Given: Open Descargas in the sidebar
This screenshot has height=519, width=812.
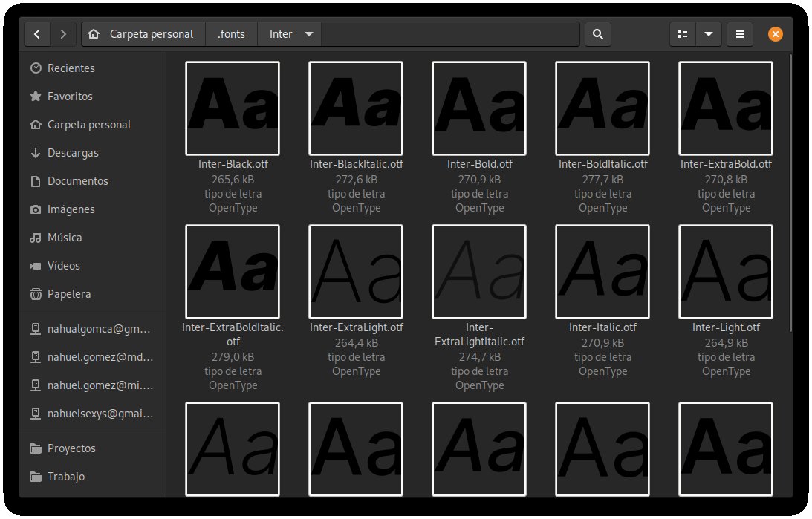Looking at the screenshot, I should tap(93, 153).
